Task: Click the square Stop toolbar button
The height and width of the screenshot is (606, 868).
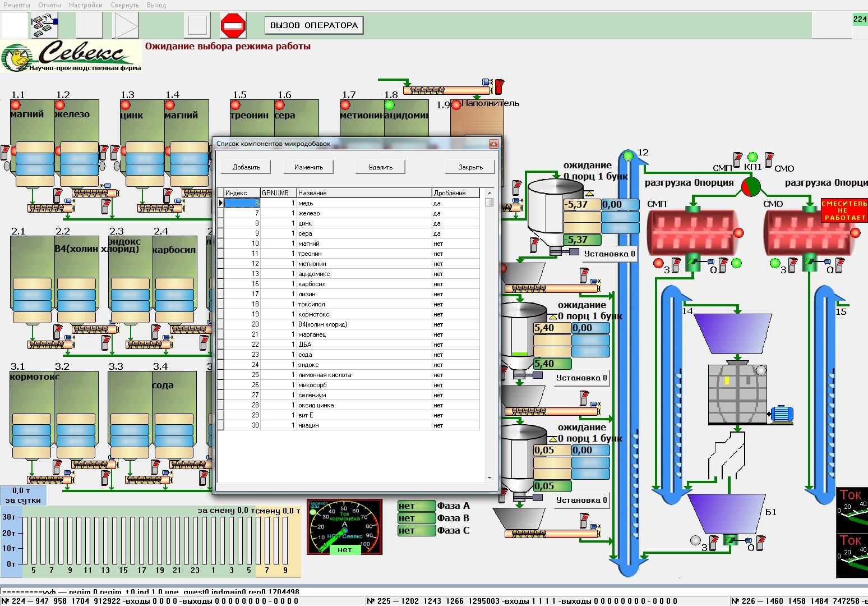Action: click(197, 25)
